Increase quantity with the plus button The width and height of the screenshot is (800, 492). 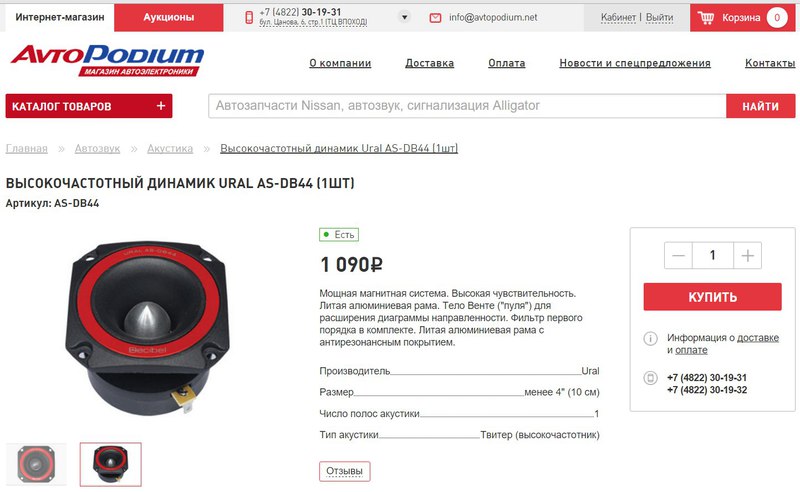747,255
